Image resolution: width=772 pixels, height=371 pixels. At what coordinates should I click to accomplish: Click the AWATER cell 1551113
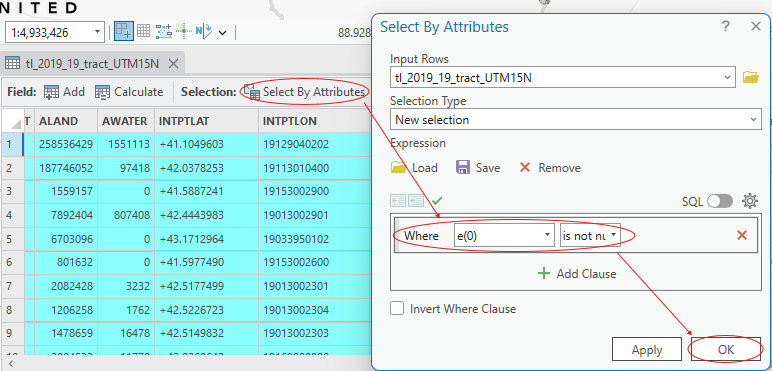pyautogui.click(x=126, y=145)
